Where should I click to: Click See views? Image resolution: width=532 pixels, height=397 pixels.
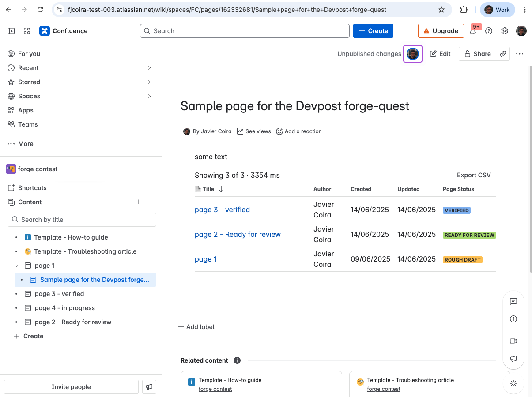(x=254, y=131)
